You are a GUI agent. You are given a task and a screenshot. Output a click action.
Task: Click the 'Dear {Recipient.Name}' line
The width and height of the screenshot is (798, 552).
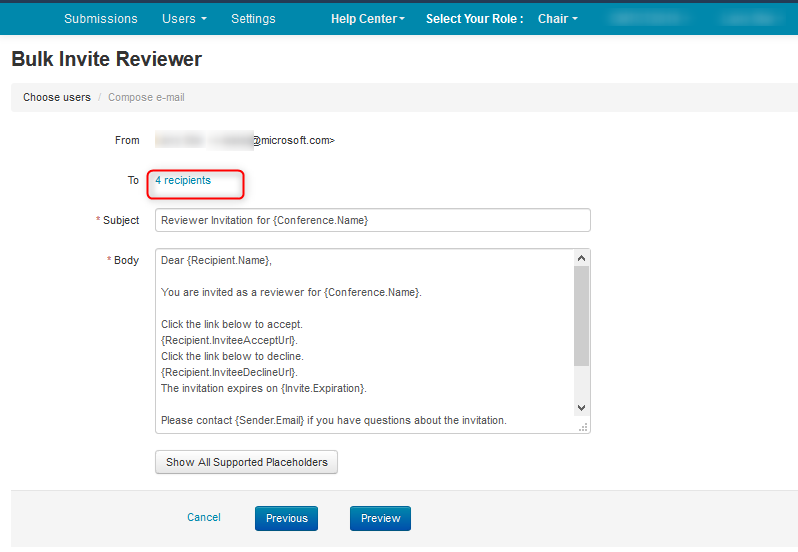[216, 260]
